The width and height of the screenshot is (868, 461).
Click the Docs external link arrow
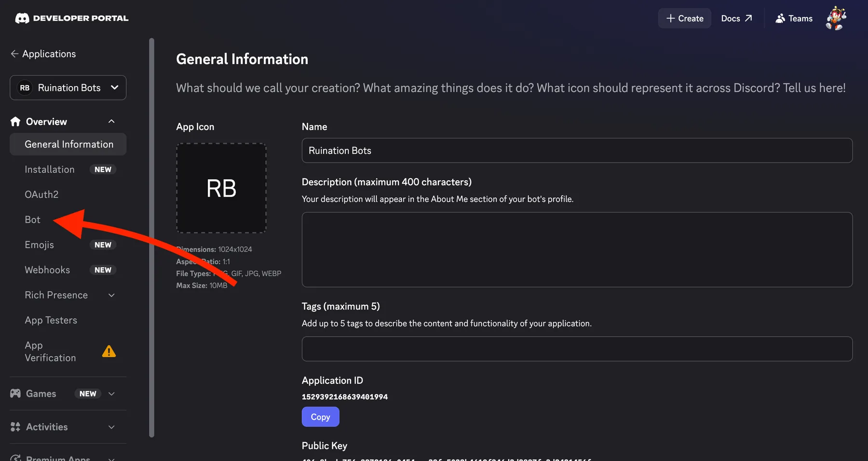coord(748,18)
